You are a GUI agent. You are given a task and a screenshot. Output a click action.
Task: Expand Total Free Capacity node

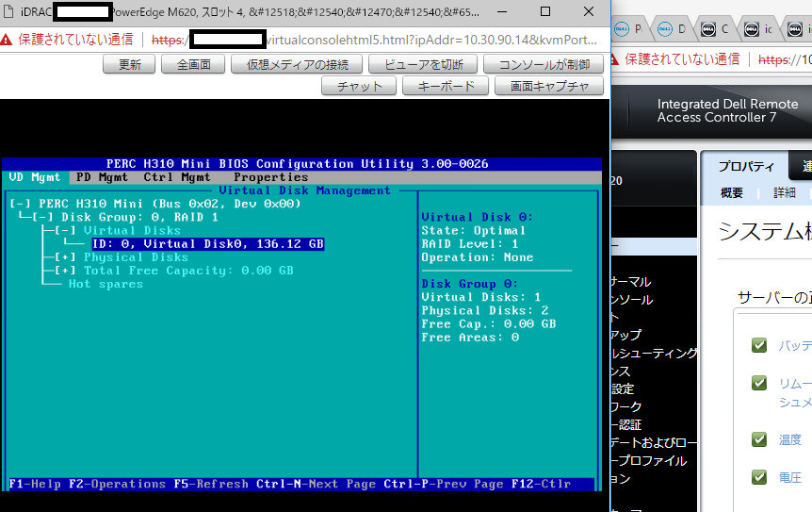click(x=66, y=271)
